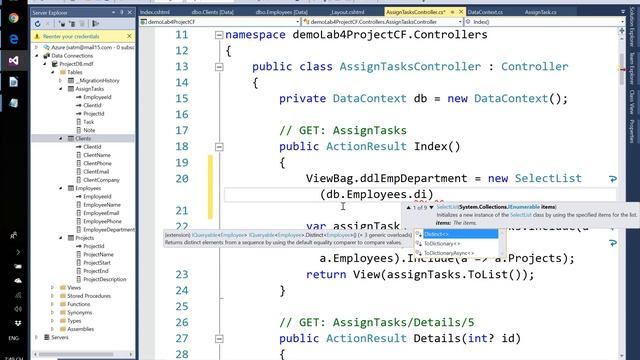The height and width of the screenshot is (360, 640).
Task: Collapse the Tables folder
Action: pos(53,72)
